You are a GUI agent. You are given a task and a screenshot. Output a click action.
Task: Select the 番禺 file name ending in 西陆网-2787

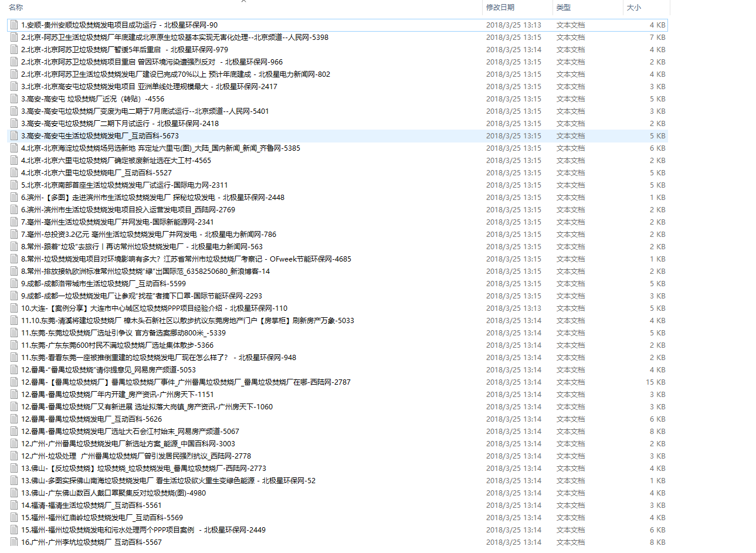186,382
